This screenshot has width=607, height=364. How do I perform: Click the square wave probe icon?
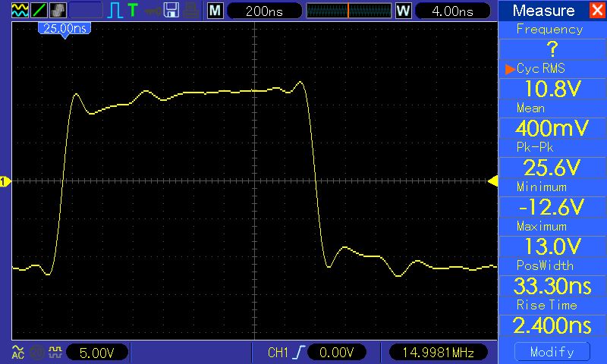point(55,352)
